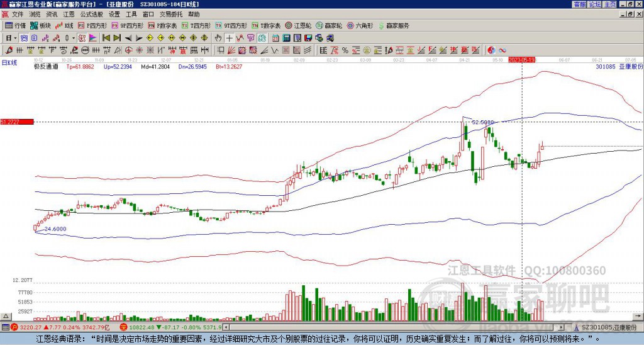Open the P数字表 tool
This screenshot has height=345, width=644.
[x=162, y=25]
